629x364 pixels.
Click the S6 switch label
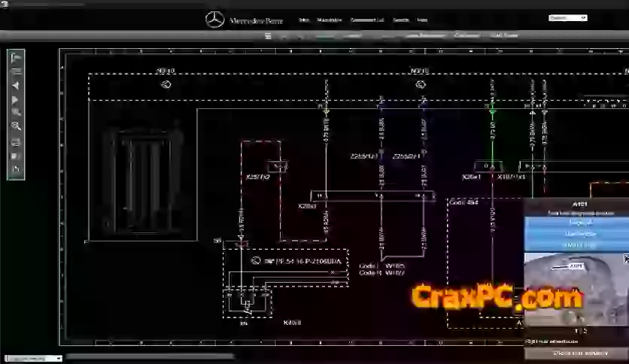point(217,241)
